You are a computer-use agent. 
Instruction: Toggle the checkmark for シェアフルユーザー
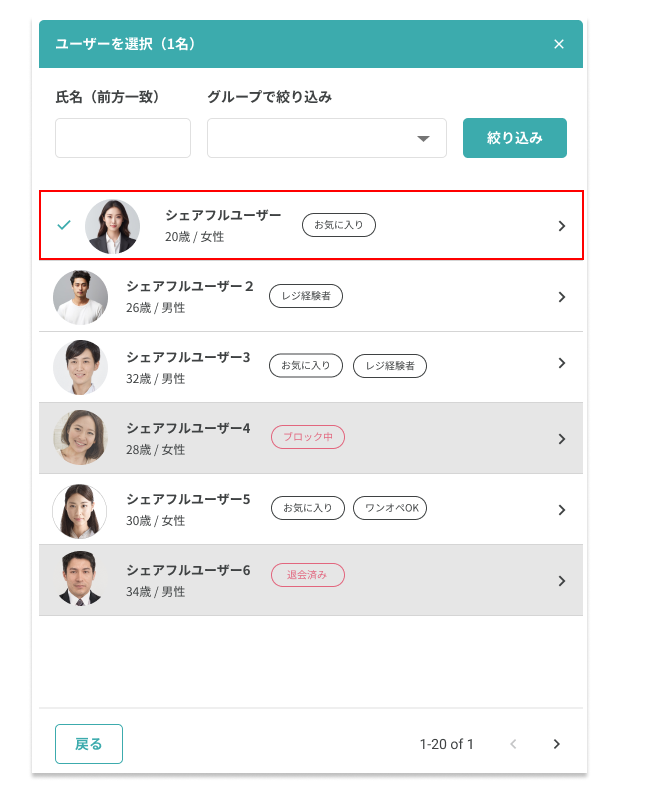64,225
